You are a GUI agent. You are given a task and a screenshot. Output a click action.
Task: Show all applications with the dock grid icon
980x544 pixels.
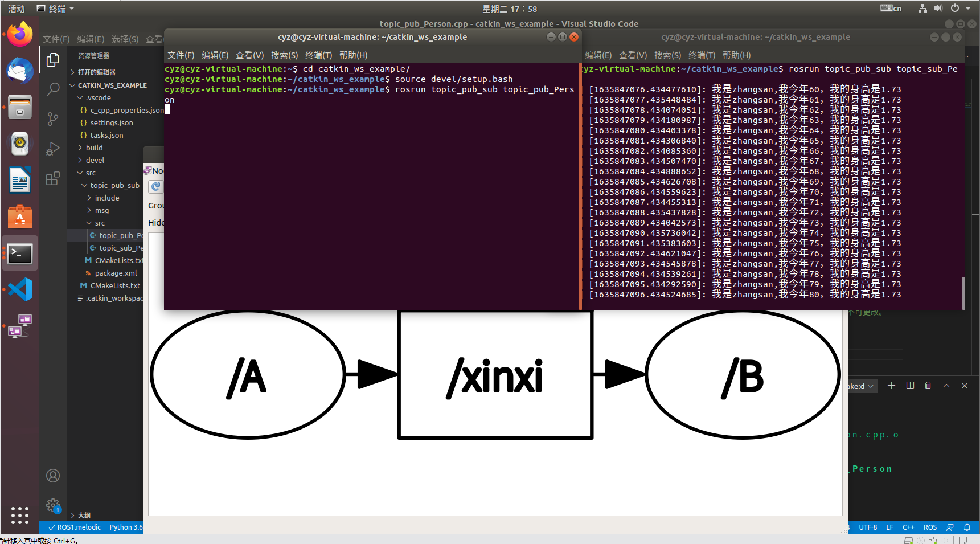(20, 515)
